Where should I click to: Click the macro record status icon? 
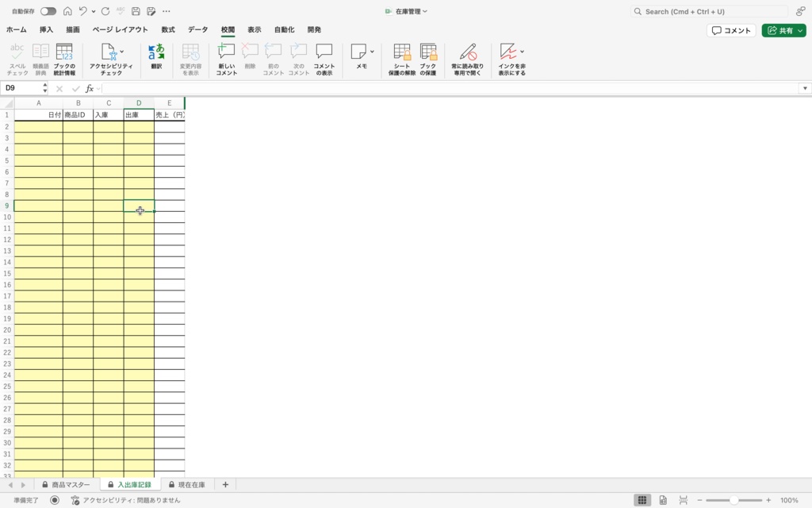pyautogui.click(x=55, y=500)
